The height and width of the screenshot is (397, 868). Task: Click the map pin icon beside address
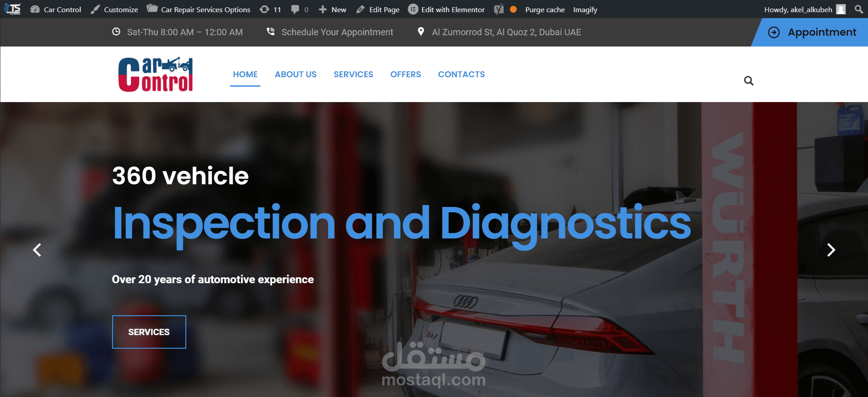421,32
